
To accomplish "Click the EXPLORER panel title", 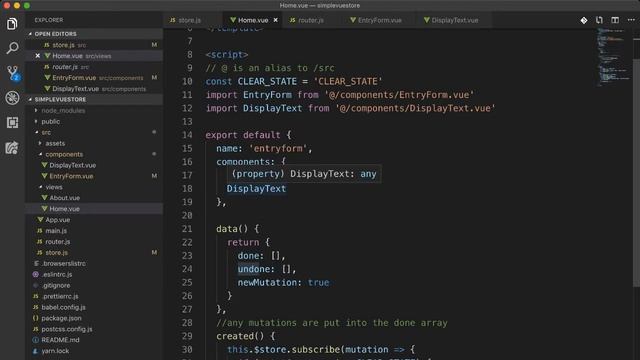I will 49,20.
